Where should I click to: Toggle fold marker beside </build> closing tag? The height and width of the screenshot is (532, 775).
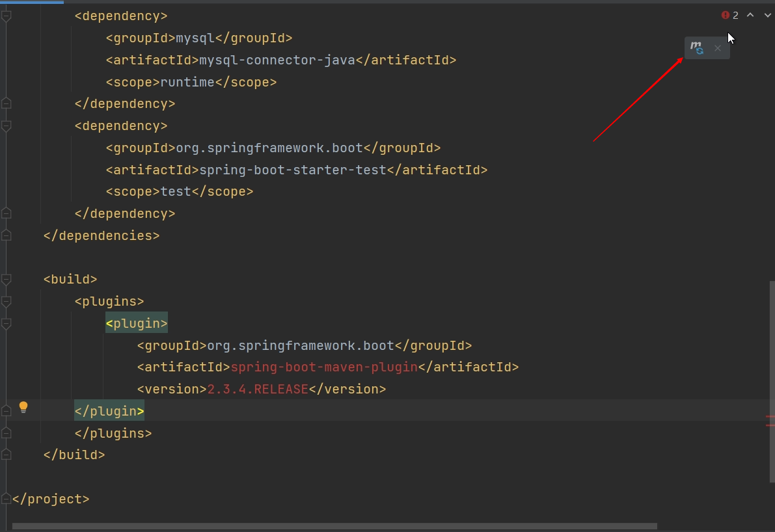pos(7,455)
